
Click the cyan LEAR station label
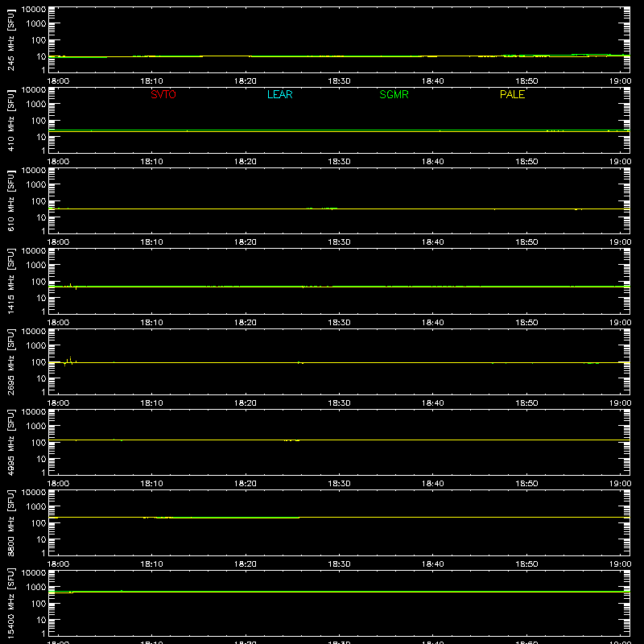coord(279,94)
